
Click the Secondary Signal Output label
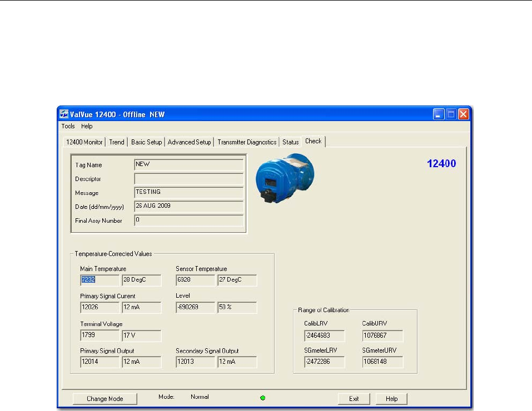point(207,351)
